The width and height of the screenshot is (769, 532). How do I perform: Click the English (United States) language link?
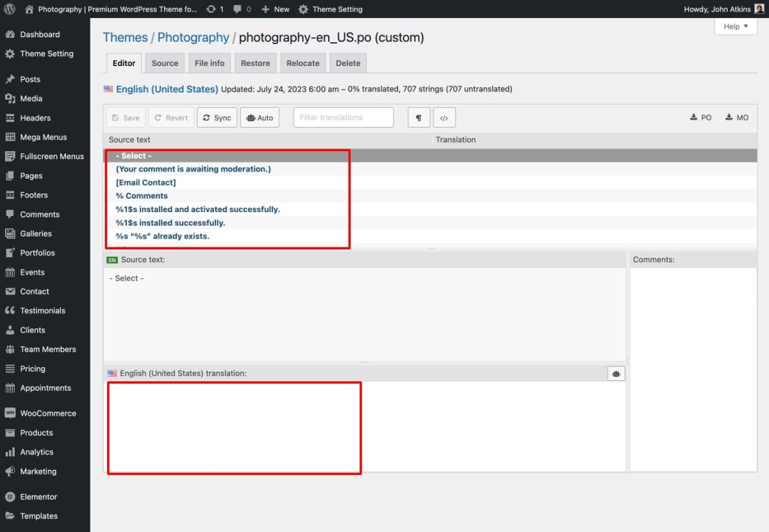(167, 88)
